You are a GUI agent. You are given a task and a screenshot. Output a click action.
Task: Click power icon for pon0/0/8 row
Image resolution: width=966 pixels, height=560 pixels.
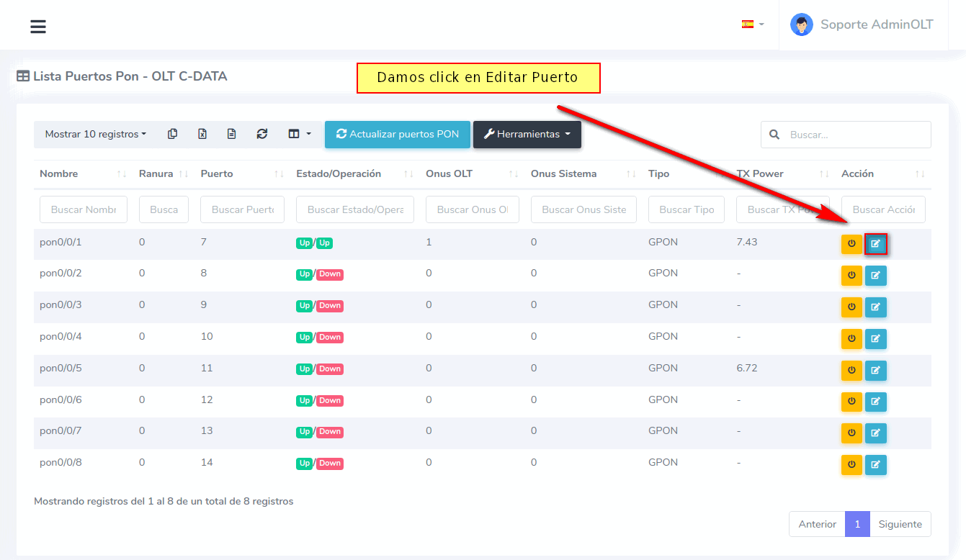tap(851, 464)
